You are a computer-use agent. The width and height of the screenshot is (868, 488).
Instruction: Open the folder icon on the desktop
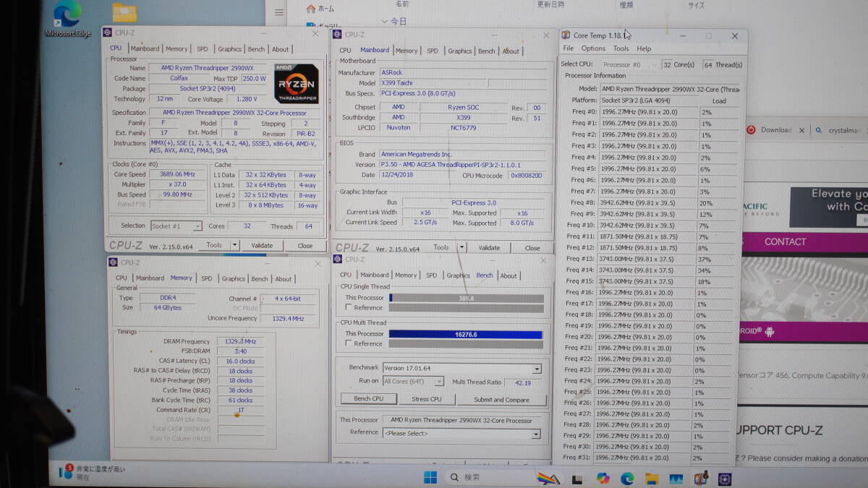125,12
